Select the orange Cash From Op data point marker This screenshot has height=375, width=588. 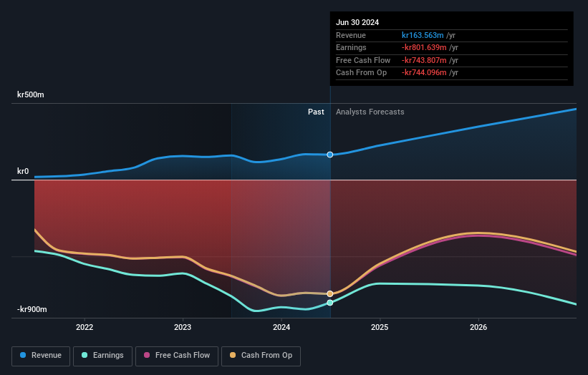(330, 293)
